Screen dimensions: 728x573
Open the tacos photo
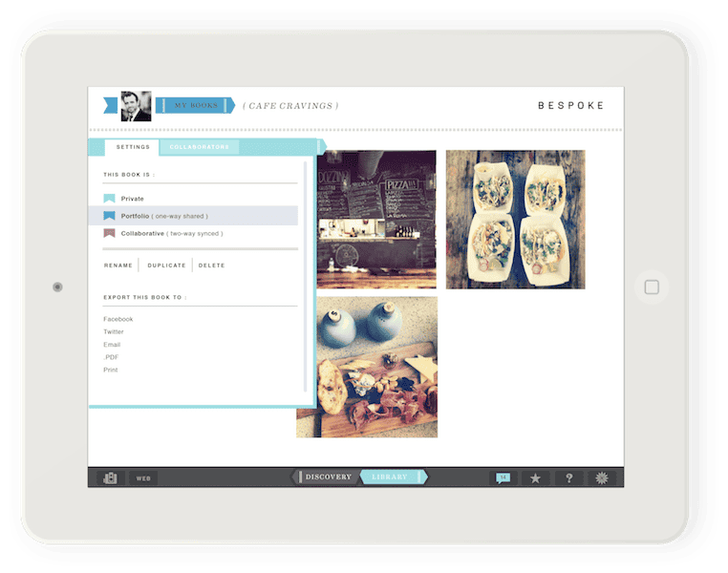[515, 219]
